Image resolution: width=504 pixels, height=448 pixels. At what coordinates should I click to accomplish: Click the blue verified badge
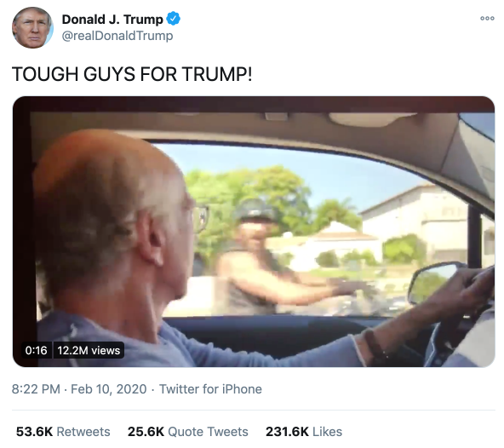[x=173, y=19]
